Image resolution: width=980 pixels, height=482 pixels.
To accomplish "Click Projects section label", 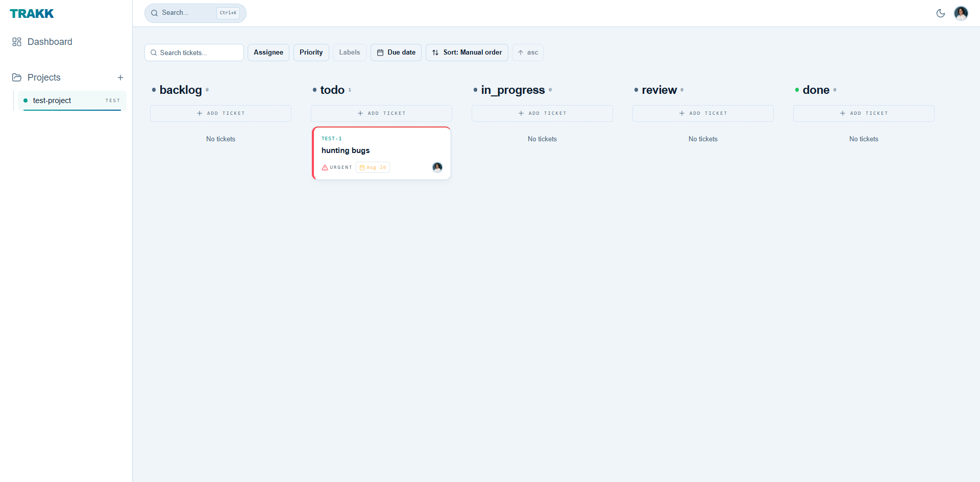I will (x=44, y=78).
